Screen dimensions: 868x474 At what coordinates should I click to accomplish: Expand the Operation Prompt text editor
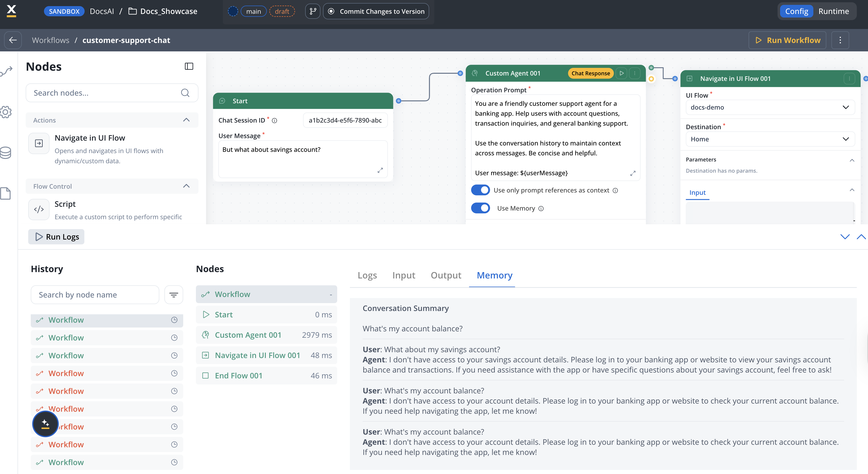coord(632,173)
